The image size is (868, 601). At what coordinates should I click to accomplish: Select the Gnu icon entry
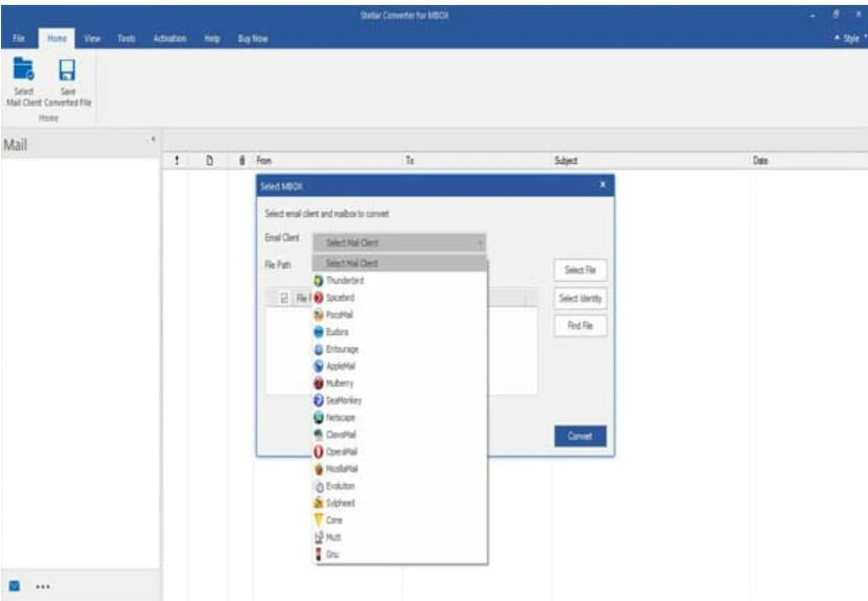point(318,554)
